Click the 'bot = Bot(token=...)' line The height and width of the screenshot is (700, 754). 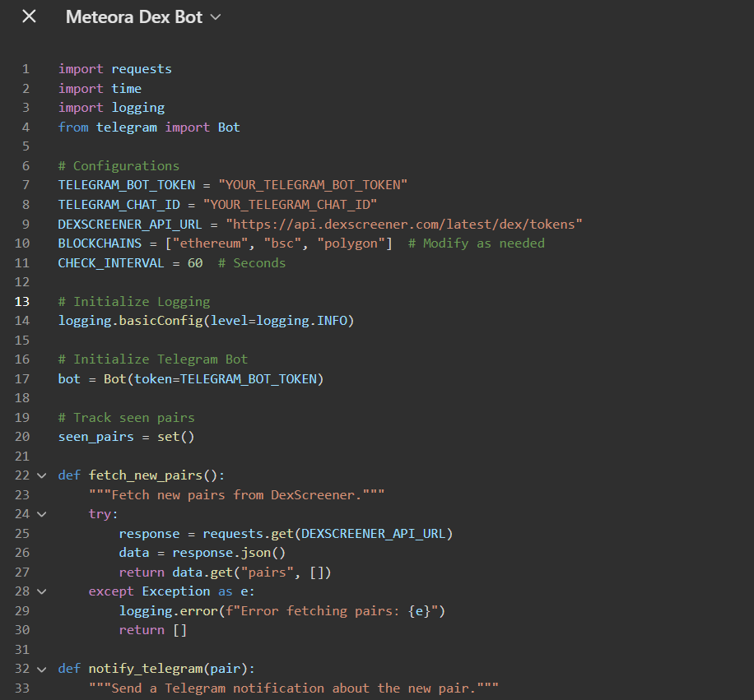(191, 378)
